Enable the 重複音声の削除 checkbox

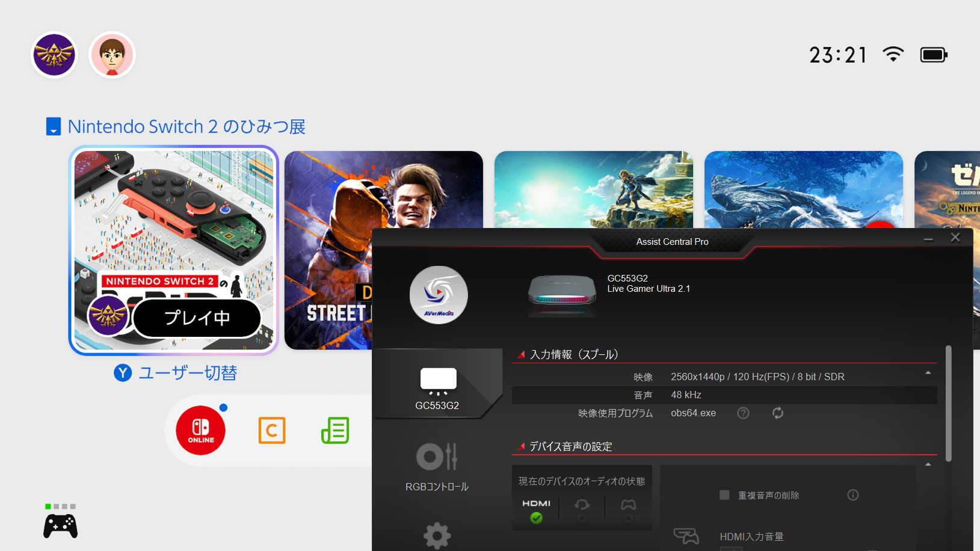coord(724,495)
